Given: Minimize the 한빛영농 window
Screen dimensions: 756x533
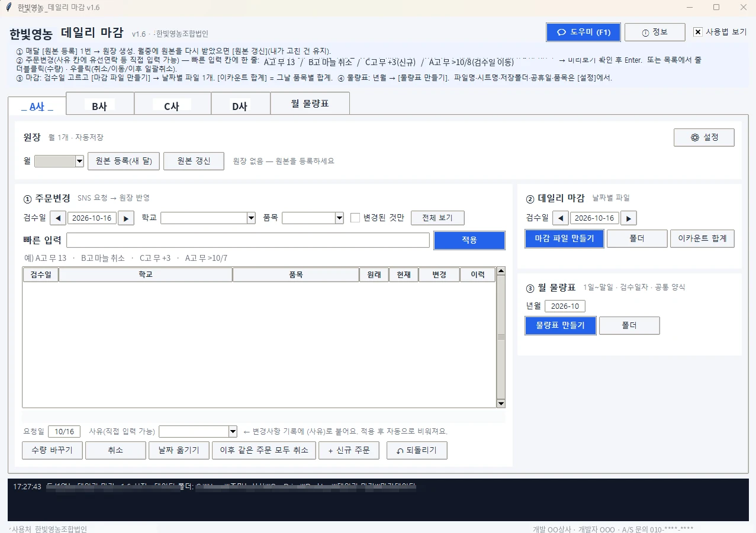Looking at the screenshot, I should pos(690,7).
